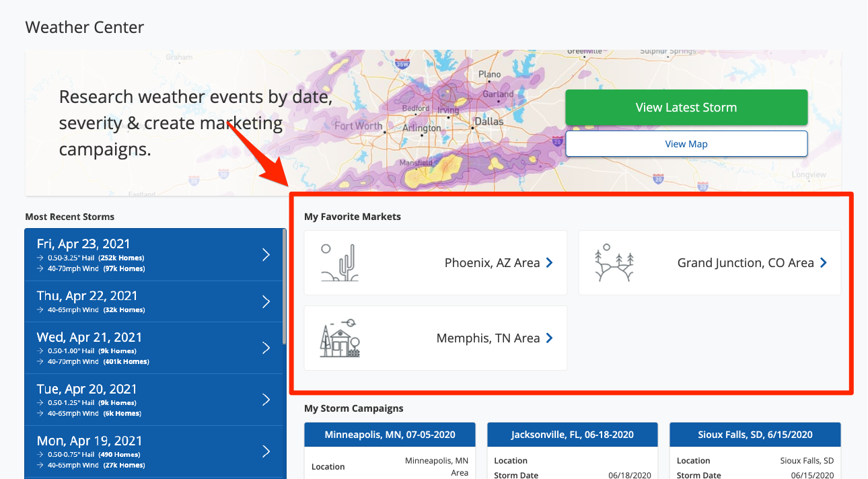868x479 pixels.
Task: Select Sioux Falls, SD, 6/15/2020 campaign header
Action: click(755, 435)
